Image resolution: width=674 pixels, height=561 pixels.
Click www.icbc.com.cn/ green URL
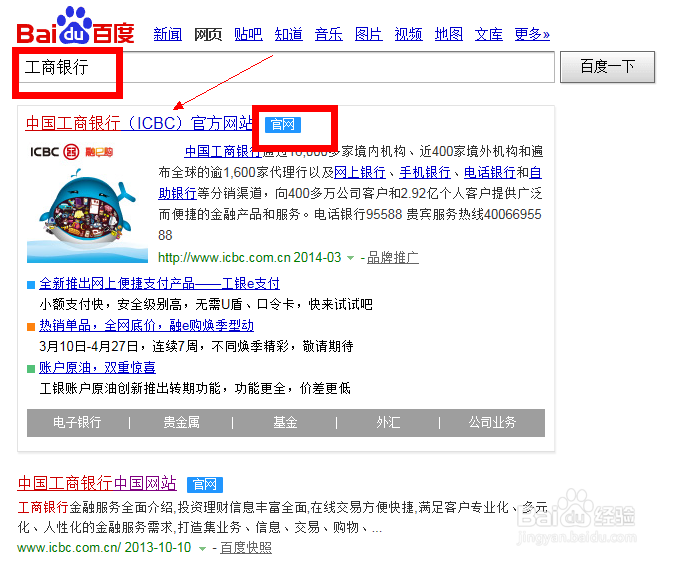(x=69, y=547)
